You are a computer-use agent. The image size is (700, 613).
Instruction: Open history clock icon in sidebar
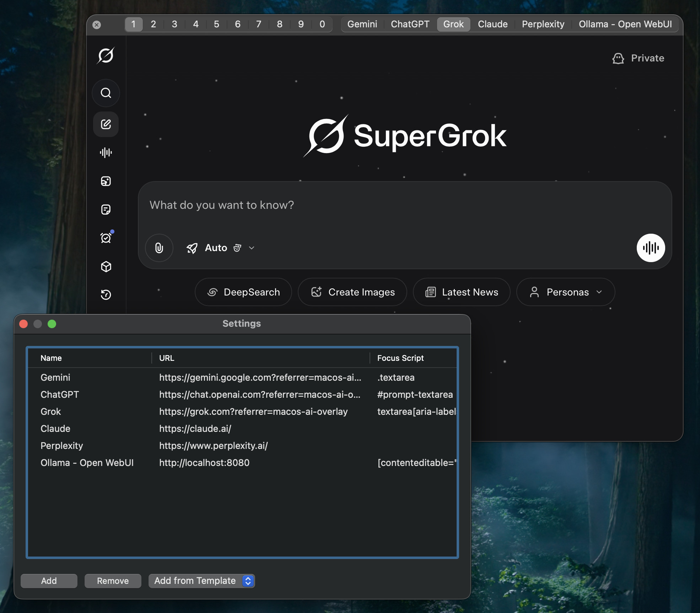point(106,295)
